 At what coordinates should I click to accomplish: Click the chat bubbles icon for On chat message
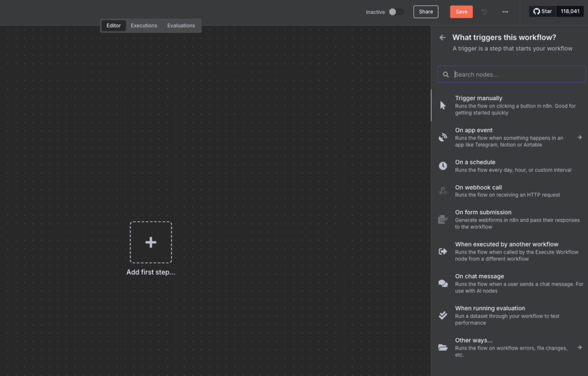(443, 283)
